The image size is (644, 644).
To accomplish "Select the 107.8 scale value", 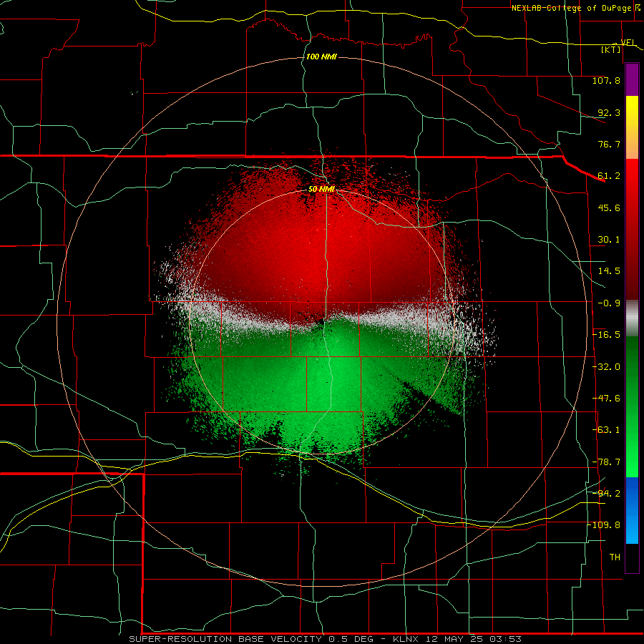I will coord(606,80).
